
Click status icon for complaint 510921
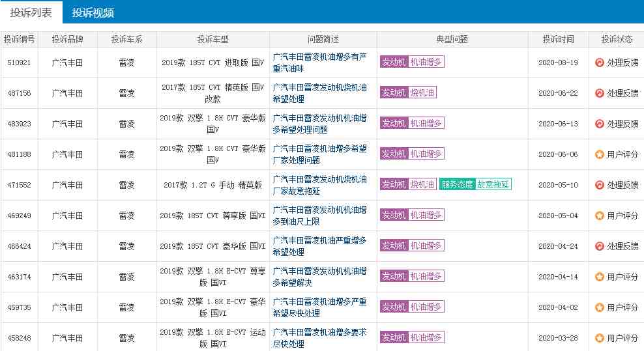coord(600,63)
